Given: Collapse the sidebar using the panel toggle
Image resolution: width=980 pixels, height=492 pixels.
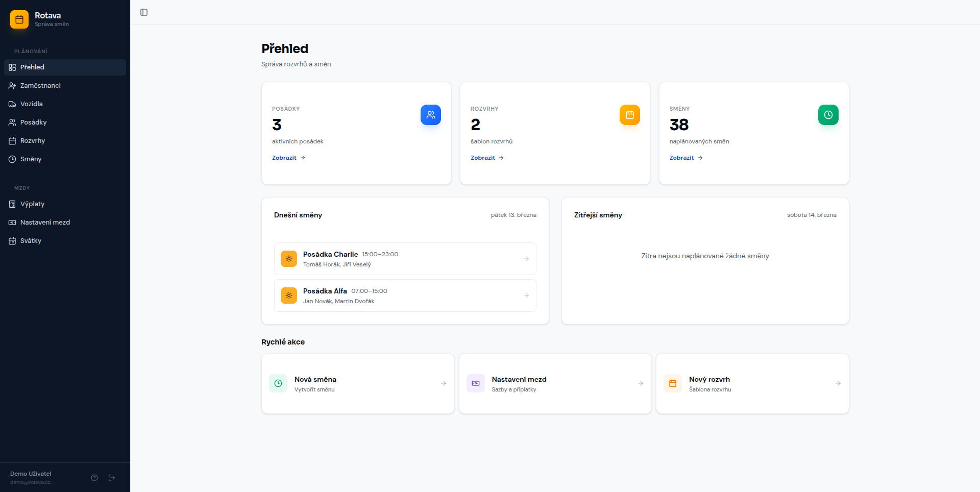Looking at the screenshot, I should click(143, 12).
